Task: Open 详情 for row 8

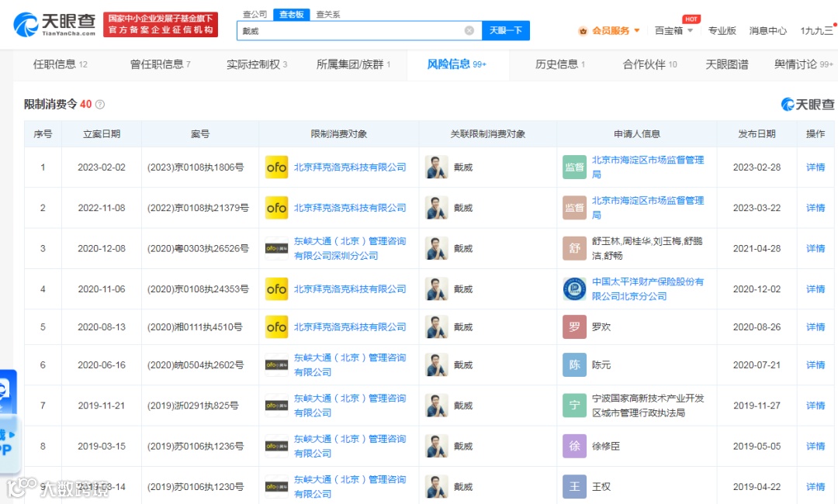Action: (815, 446)
